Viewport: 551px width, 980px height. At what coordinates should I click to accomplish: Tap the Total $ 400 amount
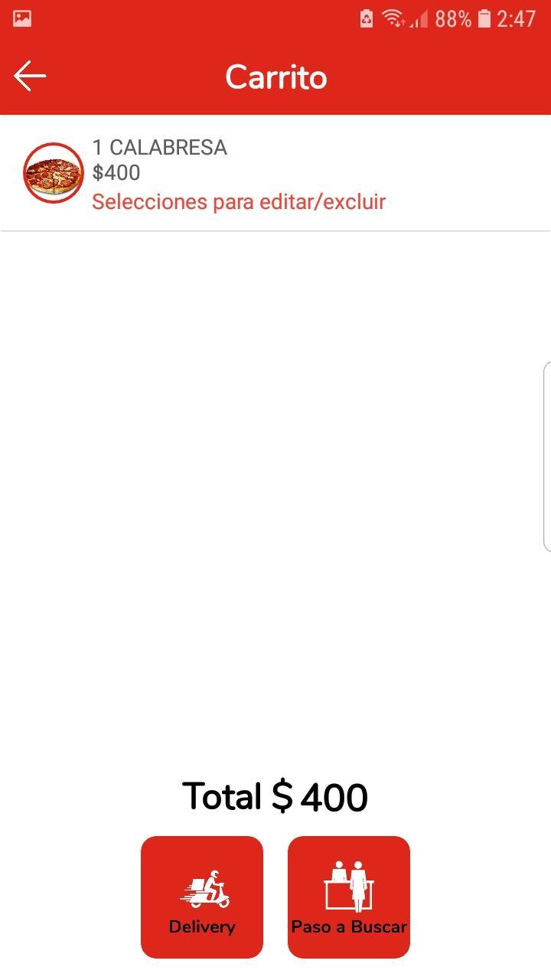pos(275,797)
